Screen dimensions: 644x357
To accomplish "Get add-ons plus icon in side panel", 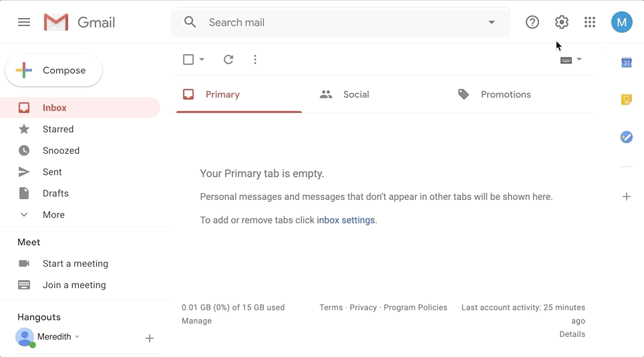I will (627, 197).
